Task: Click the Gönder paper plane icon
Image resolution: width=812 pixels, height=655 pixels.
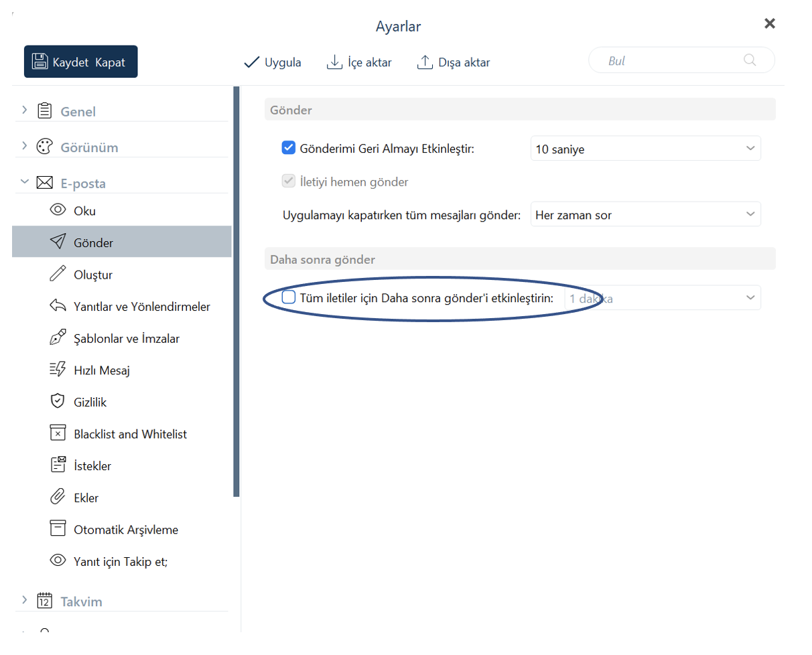Action: 58,242
